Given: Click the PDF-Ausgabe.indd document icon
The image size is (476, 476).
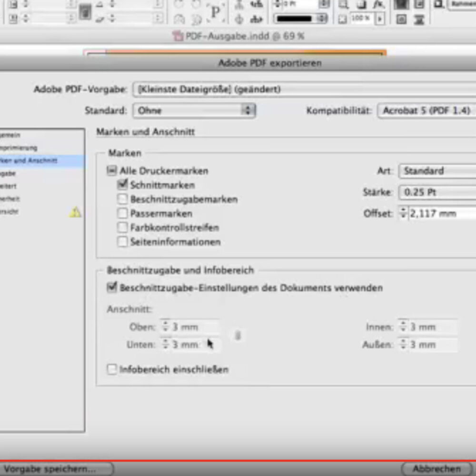Looking at the screenshot, I should point(178,36).
